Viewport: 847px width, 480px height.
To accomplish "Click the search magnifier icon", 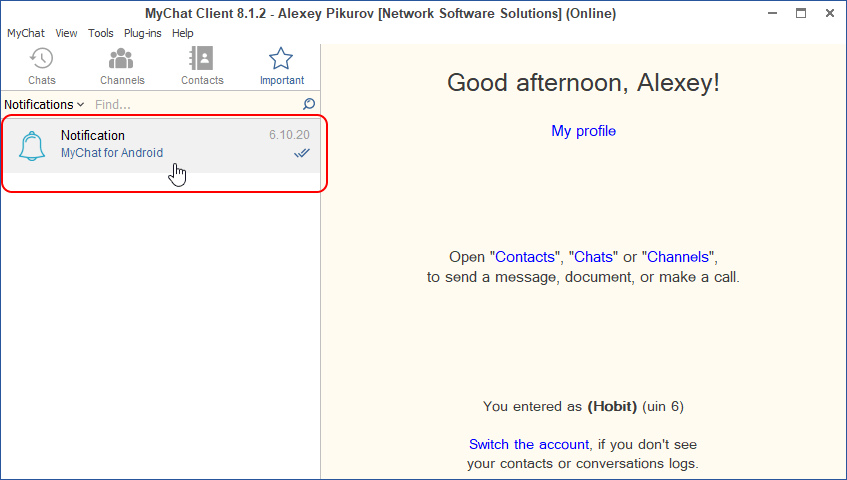I will coord(309,104).
